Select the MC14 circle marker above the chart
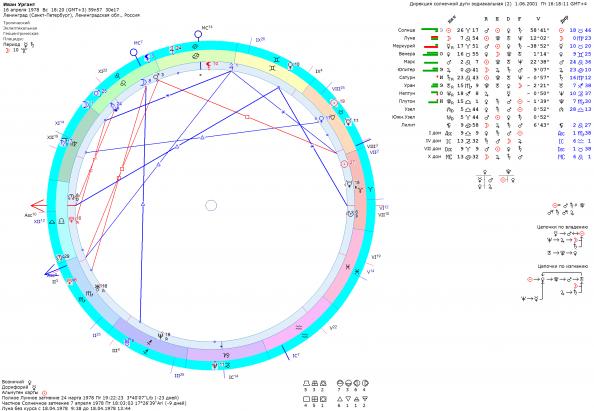594x411 pixels. coord(198,35)
